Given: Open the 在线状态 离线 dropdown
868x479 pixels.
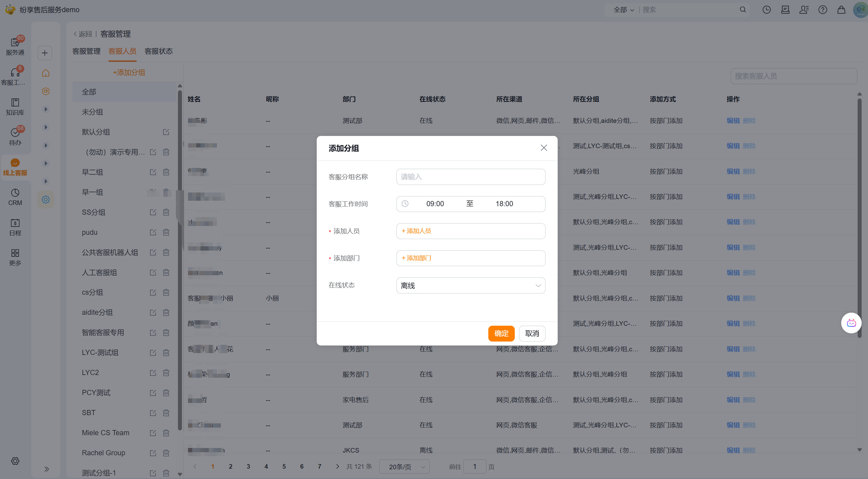Looking at the screenshot, I should (x=470, y=285).
